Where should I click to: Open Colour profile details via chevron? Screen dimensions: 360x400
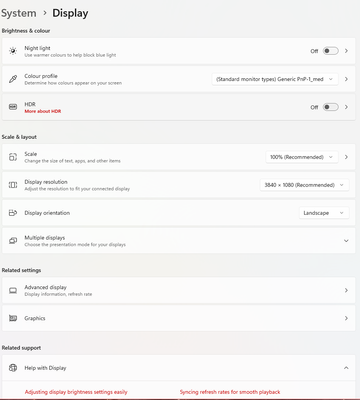click(346, 79)
